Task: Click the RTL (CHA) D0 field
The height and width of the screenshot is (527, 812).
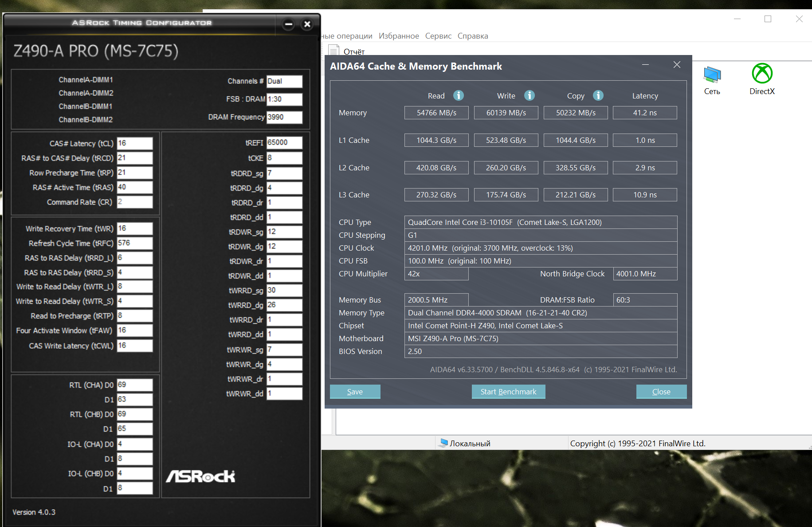Action: tap(135, 385)
